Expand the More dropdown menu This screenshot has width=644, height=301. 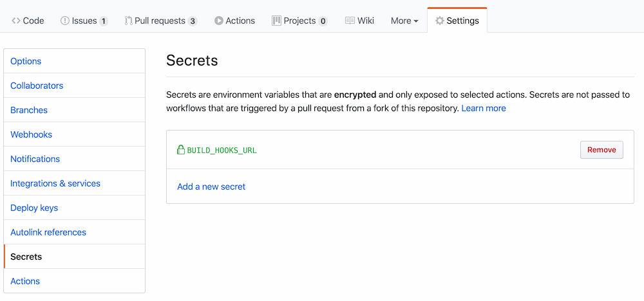(404, 21)
